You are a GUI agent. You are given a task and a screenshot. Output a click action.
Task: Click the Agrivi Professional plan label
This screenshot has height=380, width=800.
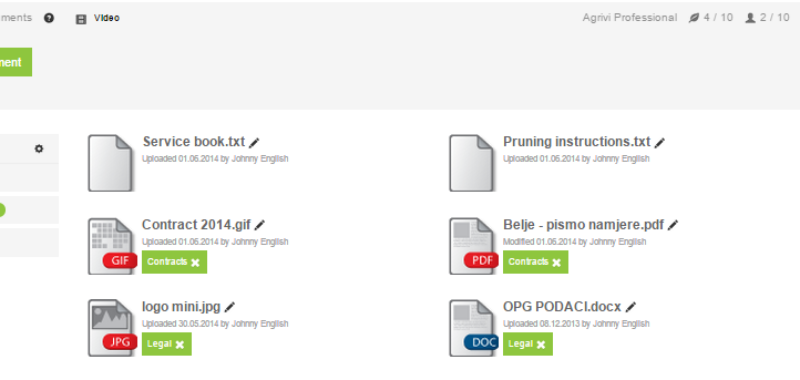(630, 18)
